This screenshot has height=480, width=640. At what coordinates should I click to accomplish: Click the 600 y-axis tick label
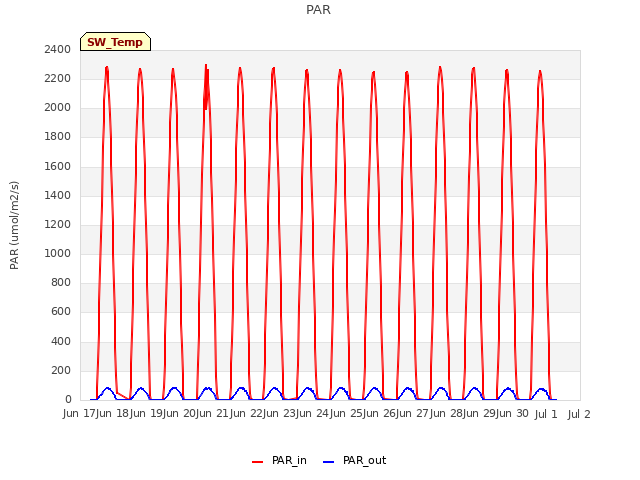click(61, 311)
